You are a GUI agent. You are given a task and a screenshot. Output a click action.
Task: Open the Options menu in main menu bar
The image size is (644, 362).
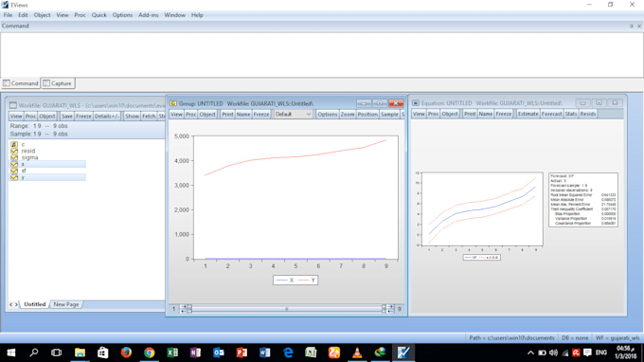122,15
